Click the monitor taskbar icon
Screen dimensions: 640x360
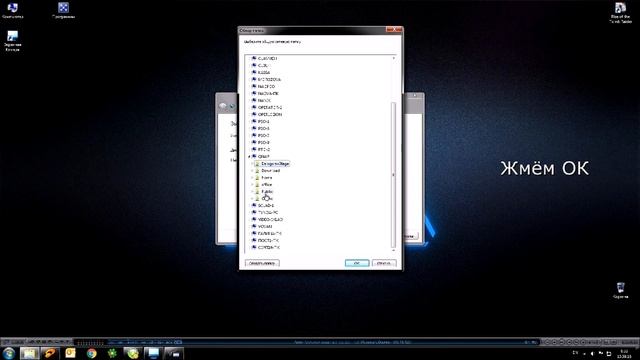coord(153,353)
